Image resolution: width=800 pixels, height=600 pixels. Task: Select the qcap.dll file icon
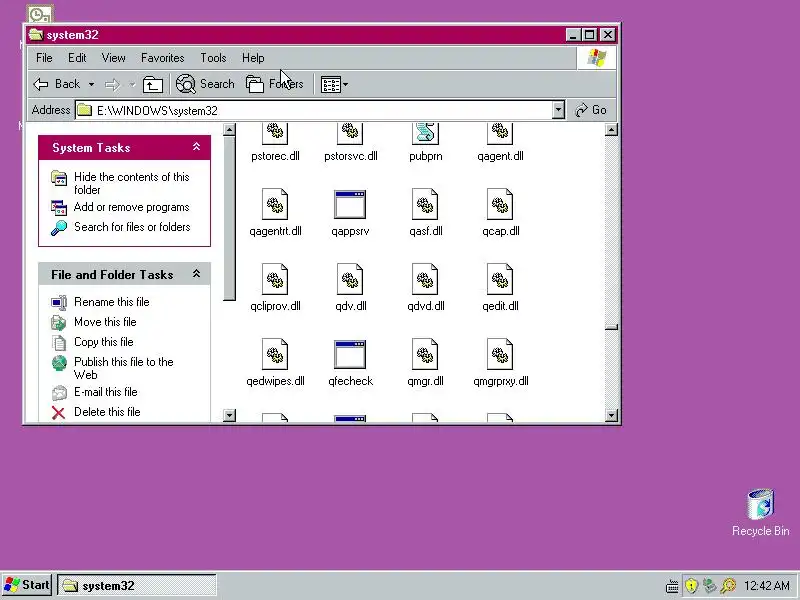pyautogui.click(x=500, y=204)
